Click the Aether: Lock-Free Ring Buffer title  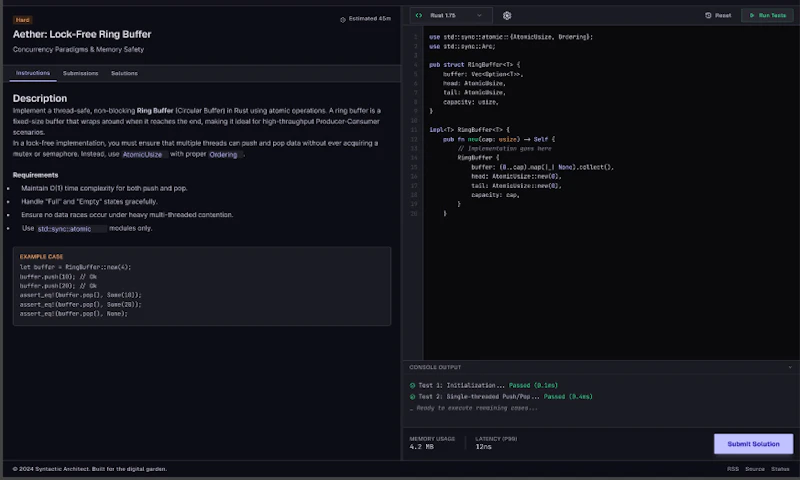click(x=82, y=34)
